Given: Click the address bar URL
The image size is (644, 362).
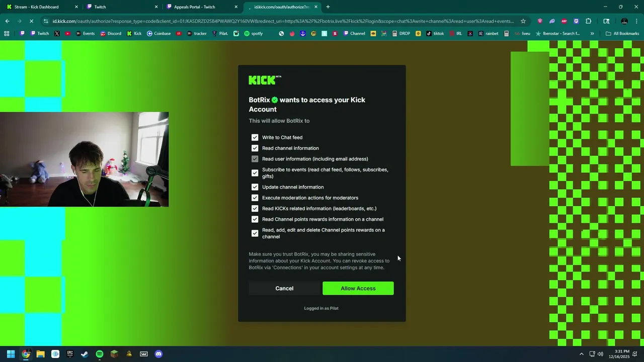Looking at the screenshot, I should (x=283, y=21).
